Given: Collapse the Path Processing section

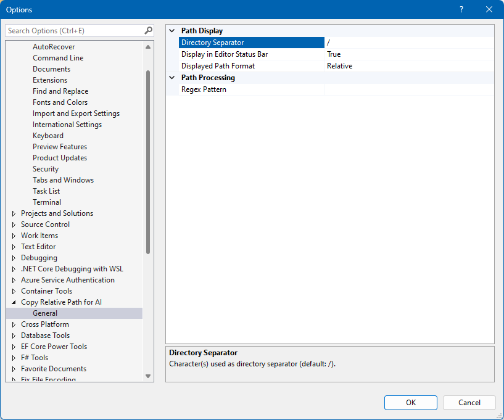Looking at the screenshot, I should click(172, 78).
